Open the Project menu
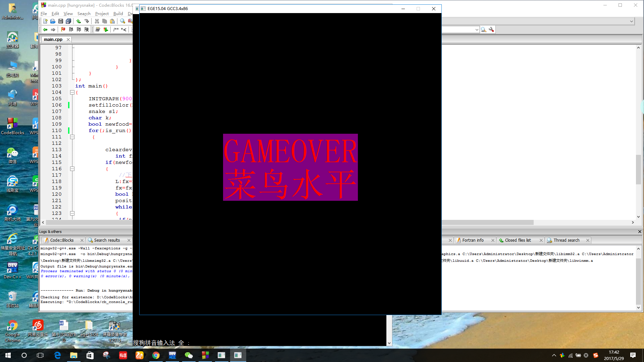 (102, 13)
